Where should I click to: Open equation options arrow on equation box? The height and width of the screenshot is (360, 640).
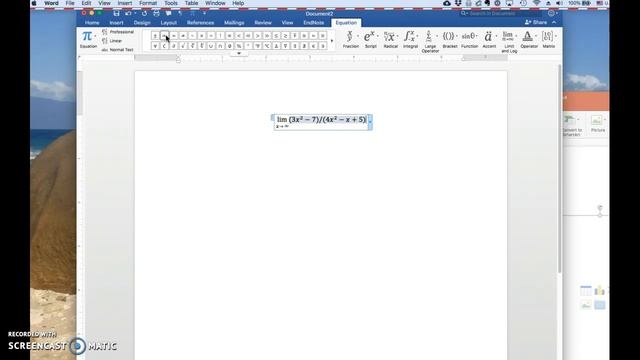coord(370,122)
